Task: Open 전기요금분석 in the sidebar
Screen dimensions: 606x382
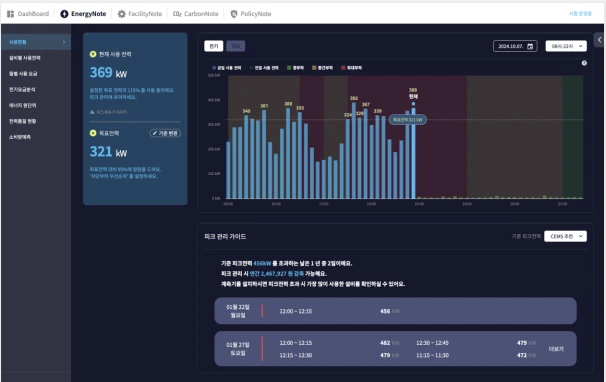Action: pos(22,89)
